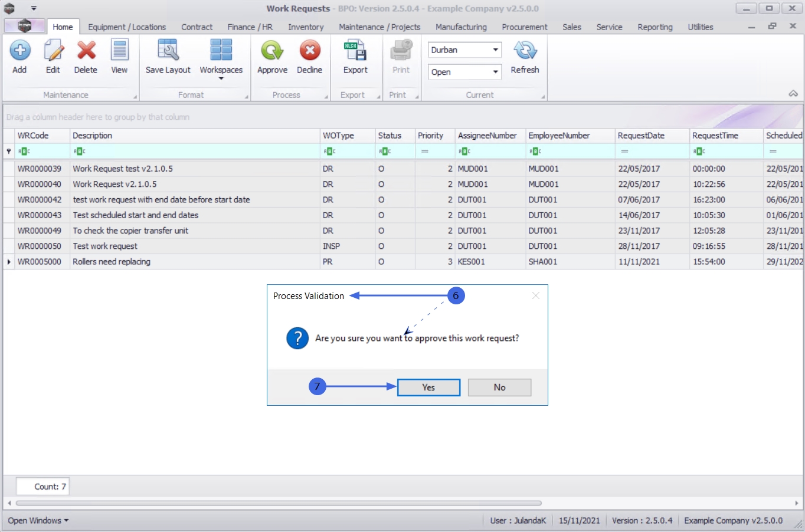
Task: Confirm approval by clicking Yes
Action: point(428,387)
